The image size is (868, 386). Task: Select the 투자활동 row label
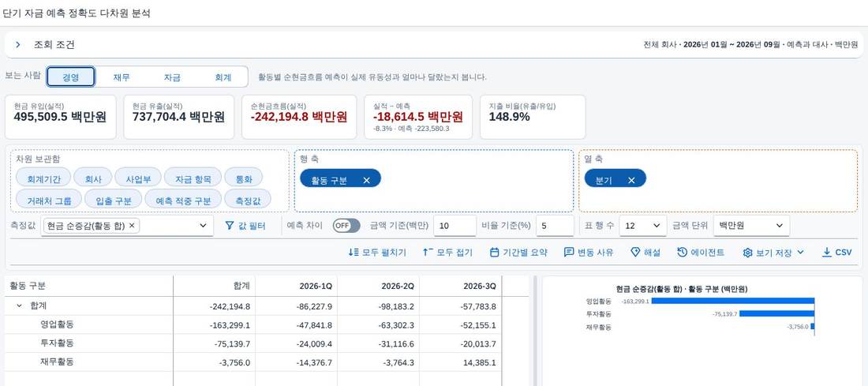(x=57, y=343)
